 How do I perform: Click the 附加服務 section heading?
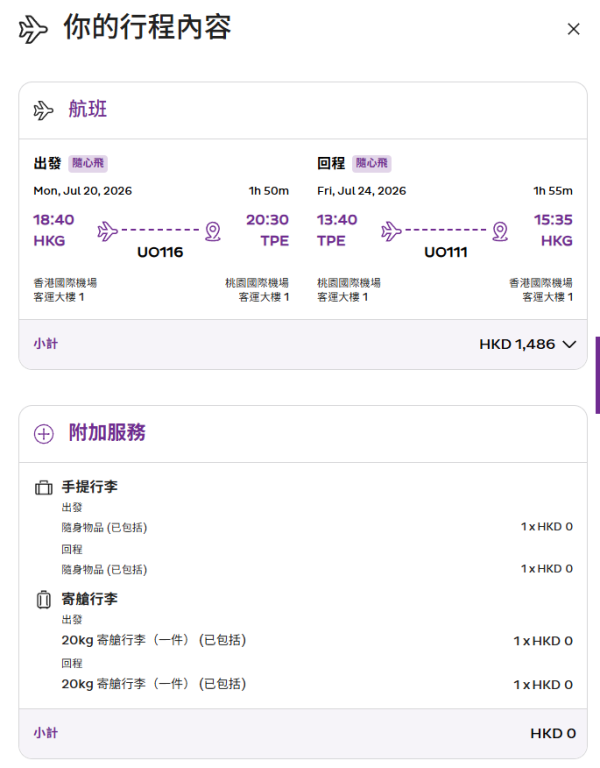click(107, 432)
